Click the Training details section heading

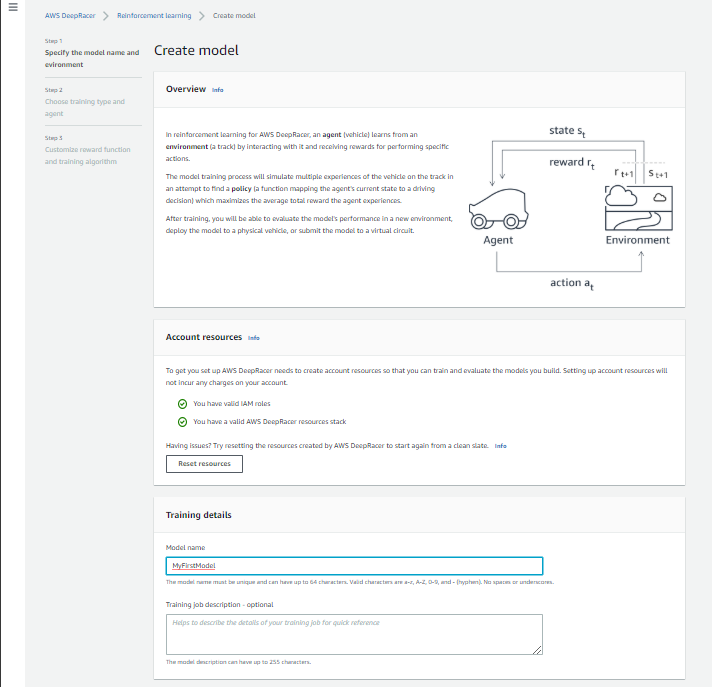[198, 515]
